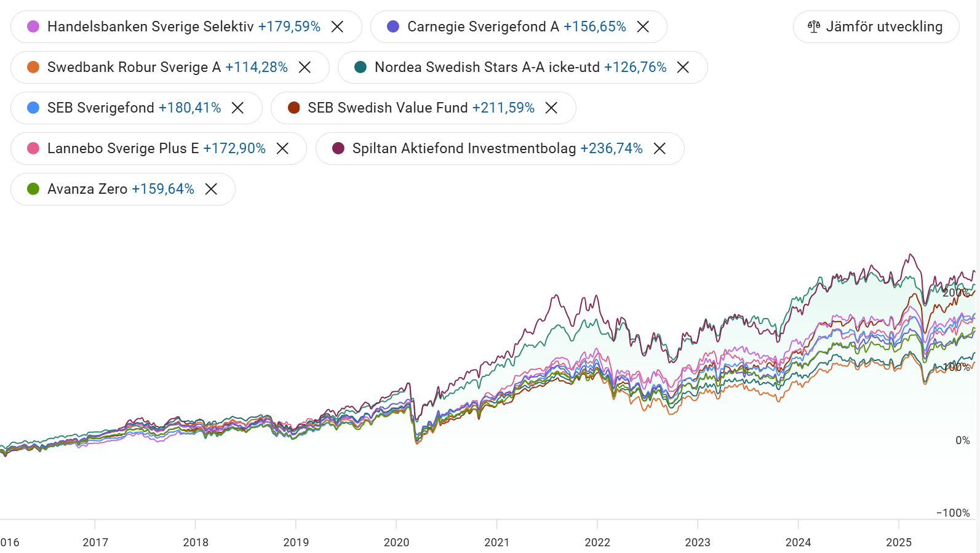Remove Handelsbanken Sverige Selektiv with X icon
This screenshot has height=553, width=980.
click(x=337, y=26)
